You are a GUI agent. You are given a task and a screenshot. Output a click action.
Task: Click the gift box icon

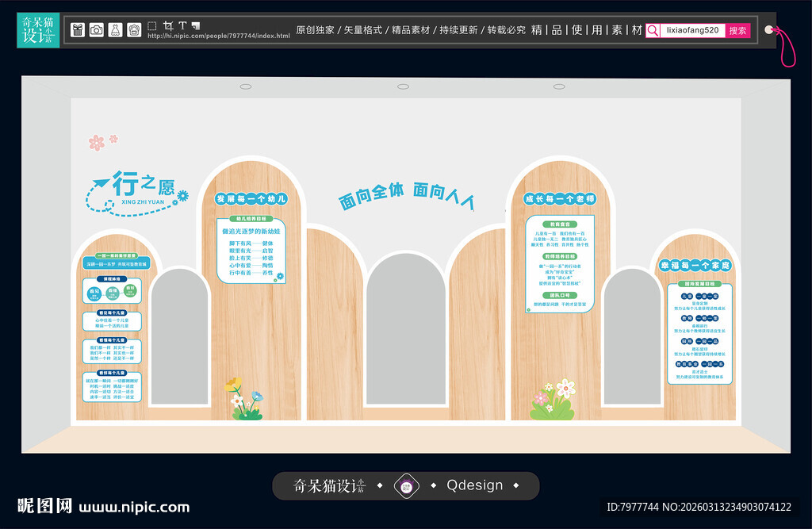tap(77, 30)
